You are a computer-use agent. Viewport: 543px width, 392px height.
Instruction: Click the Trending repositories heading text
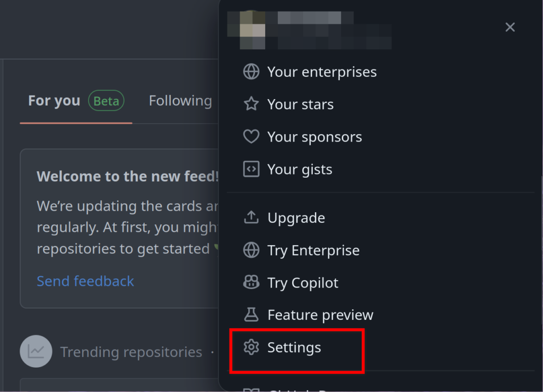point(131,352)
